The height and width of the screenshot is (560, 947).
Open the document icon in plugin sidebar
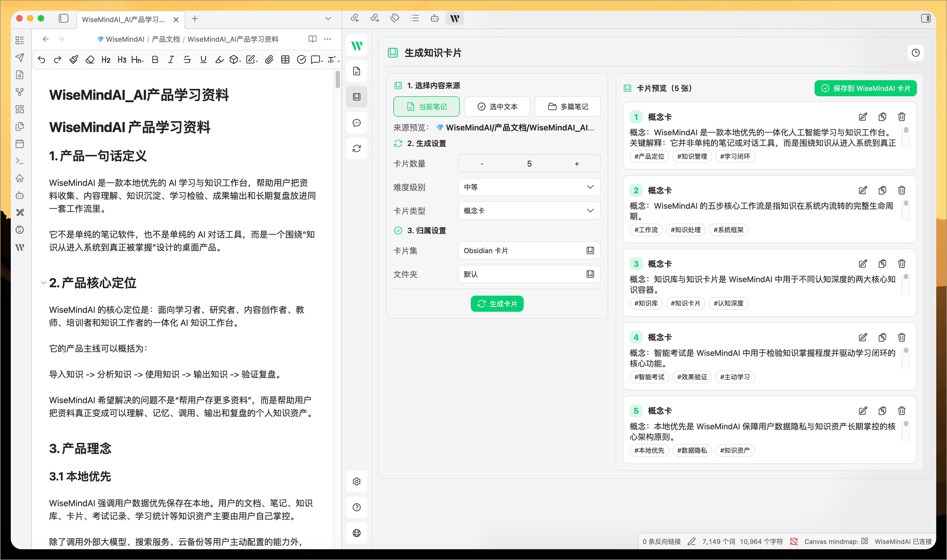[x=357, y=71]
